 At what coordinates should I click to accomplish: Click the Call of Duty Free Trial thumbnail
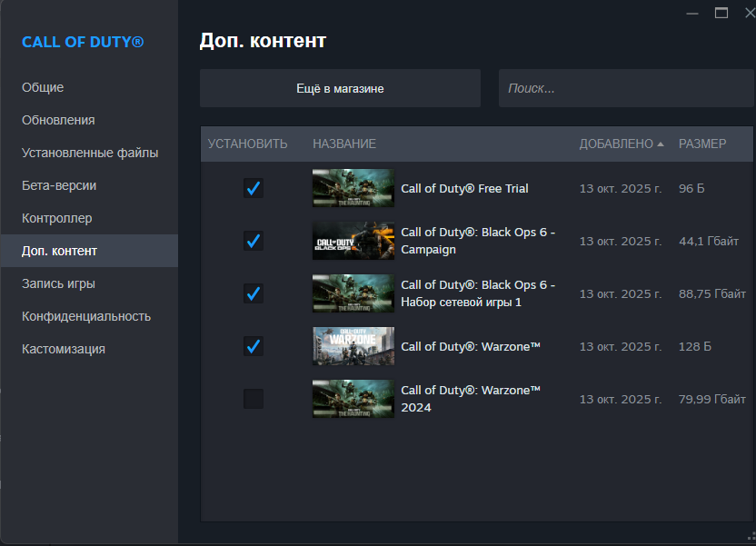click(353, 188)
